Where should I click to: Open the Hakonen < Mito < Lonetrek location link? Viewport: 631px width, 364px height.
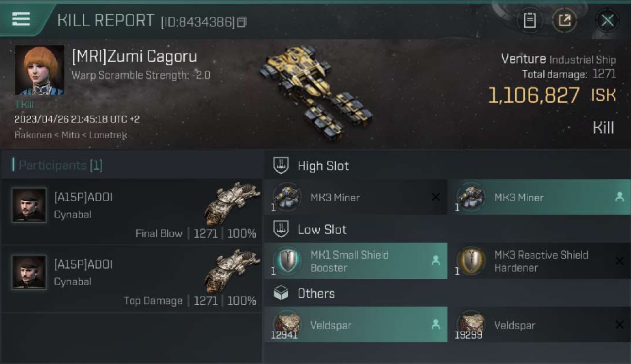pyautogui.click(x=70, y=135)
